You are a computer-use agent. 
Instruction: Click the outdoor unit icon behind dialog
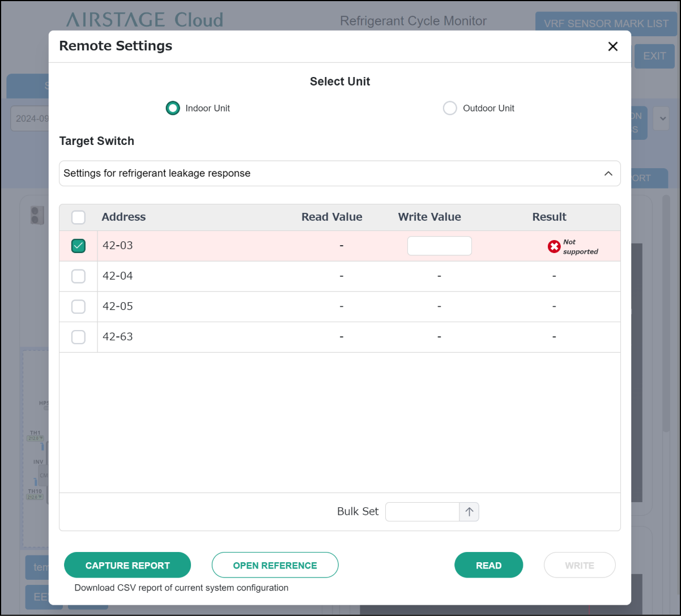pyautogui.click(x=37, y=215)
